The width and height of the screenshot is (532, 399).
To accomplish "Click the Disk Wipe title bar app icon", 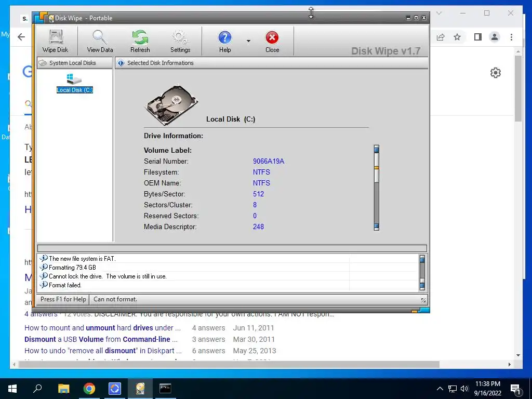I will pyautogui.click(x=51, y=18).
